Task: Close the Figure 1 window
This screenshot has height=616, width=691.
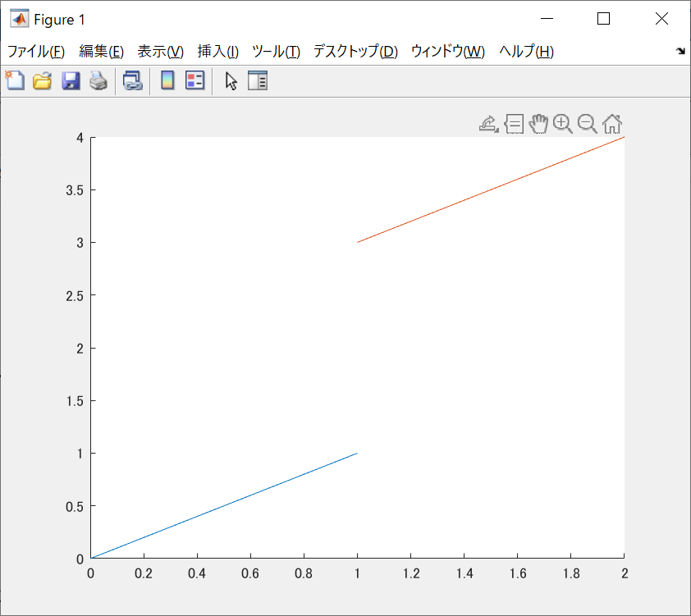Action: tap(661, 19)
